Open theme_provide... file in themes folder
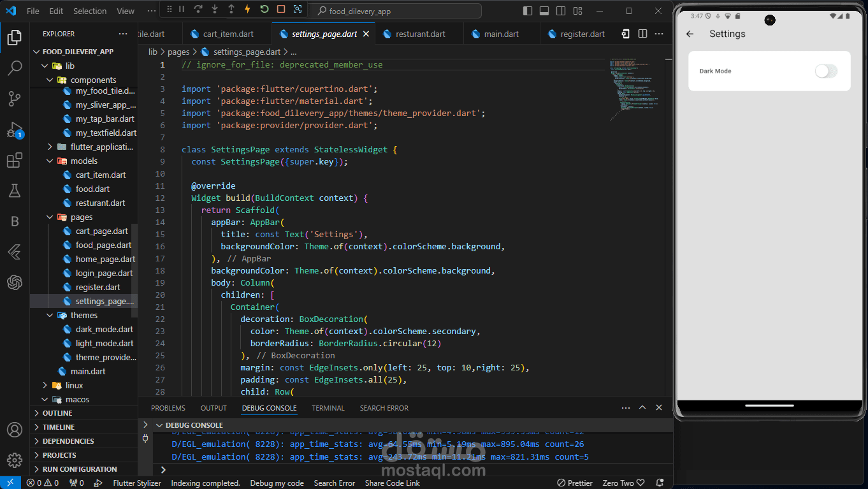The width and height of the screenshot is (868, 489). tap(106, 357)
